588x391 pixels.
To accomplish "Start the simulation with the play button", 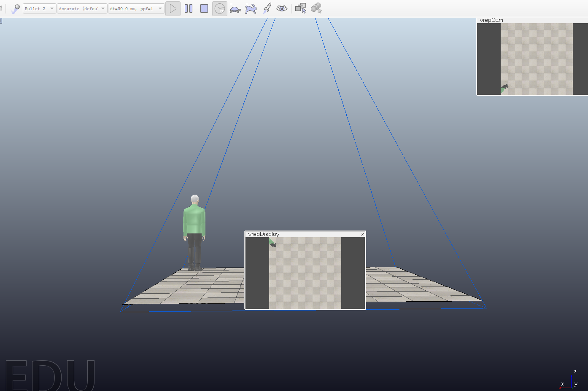I will pos(173,8).
